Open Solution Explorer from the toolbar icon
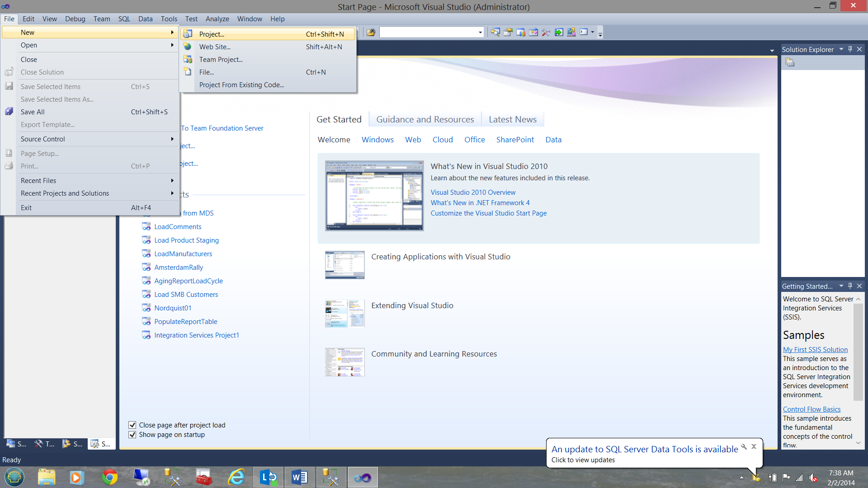This screenshot has height=488, width=868. tap(495, 32)
